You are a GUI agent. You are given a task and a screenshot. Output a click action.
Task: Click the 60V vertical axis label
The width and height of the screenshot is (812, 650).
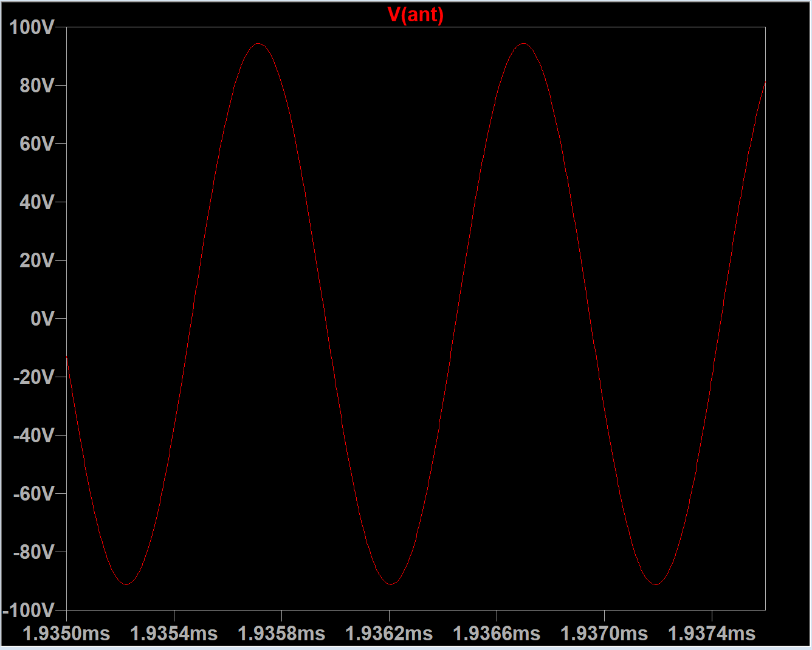(x=37, y=143)
